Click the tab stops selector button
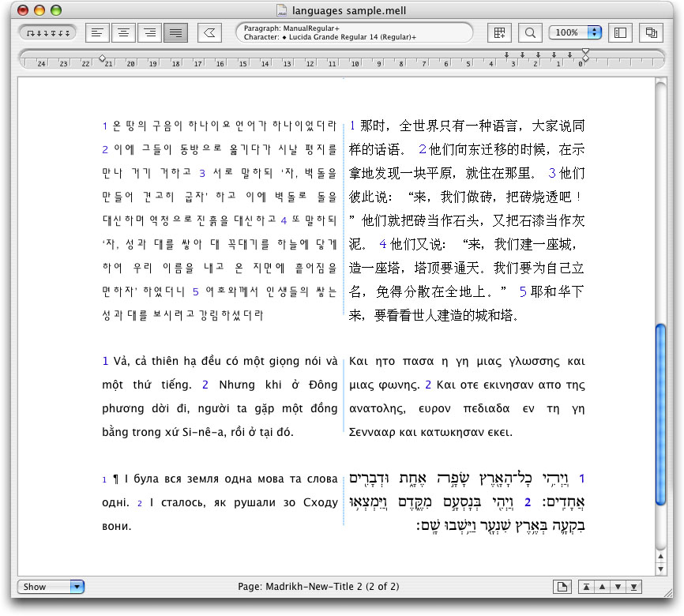The image size is (684, 616). click(x=47, y=33)
